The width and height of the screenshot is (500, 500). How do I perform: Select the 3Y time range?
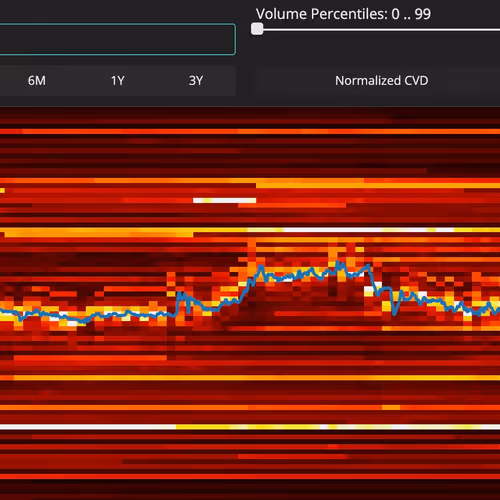196,81
